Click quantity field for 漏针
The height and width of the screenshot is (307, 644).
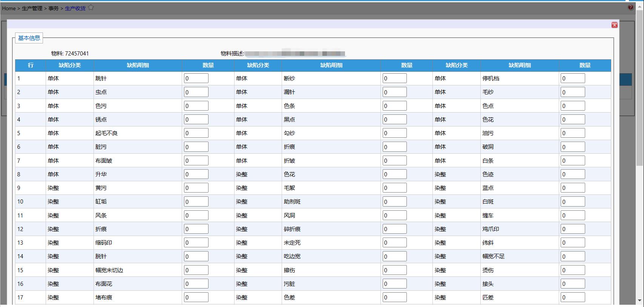(395, 92)
